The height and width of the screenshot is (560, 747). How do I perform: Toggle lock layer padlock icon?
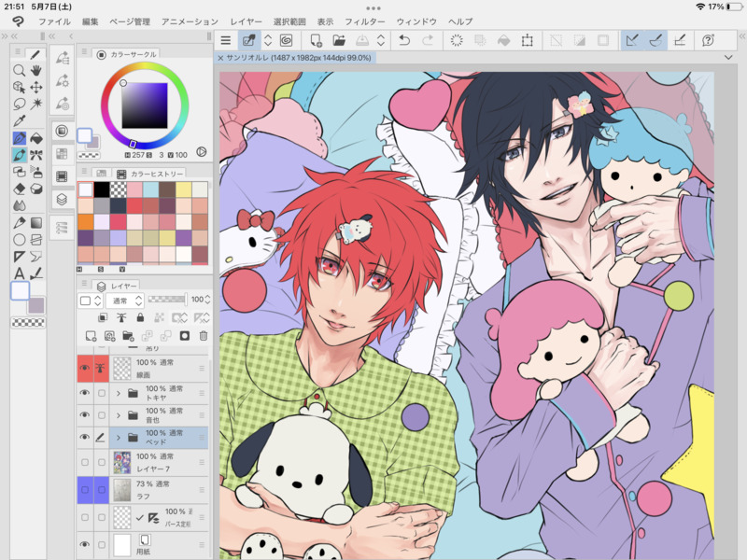coord(140,317)
